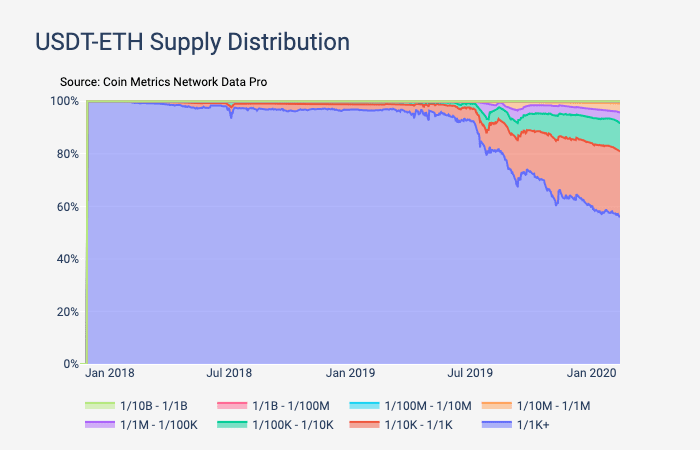This screenshot has width=700, height=450.
Task: Click the light green 1/10B - 1/1B legend swatch
Action: point(100,406)
